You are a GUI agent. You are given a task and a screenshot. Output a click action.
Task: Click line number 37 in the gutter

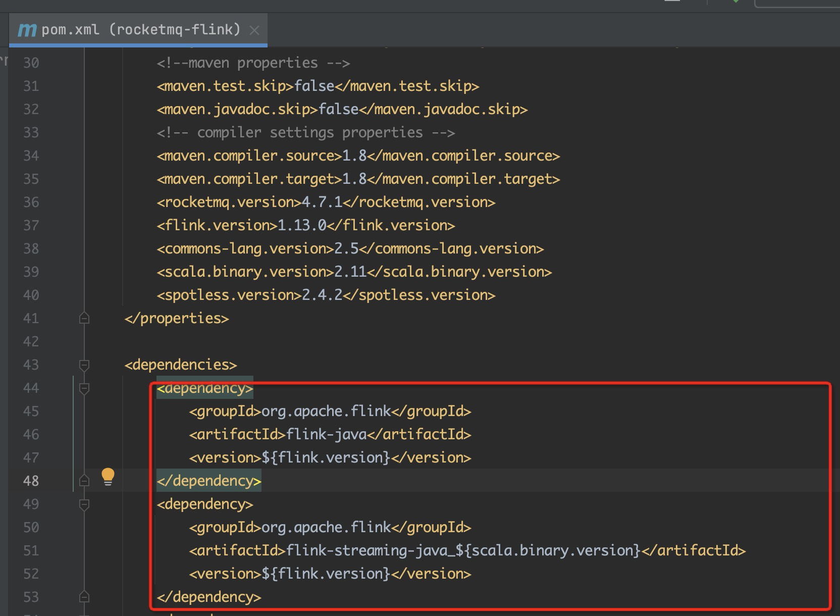31,225
